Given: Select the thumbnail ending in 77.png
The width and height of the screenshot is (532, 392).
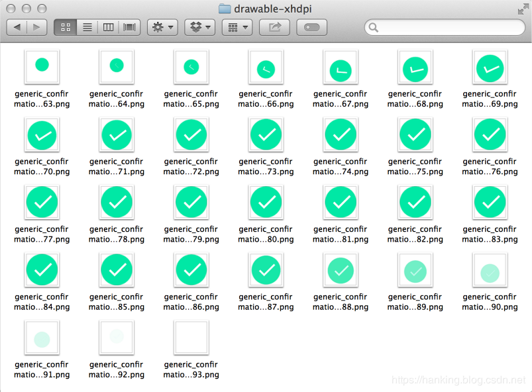Looking at the screenshot, I should click(42, 202).
